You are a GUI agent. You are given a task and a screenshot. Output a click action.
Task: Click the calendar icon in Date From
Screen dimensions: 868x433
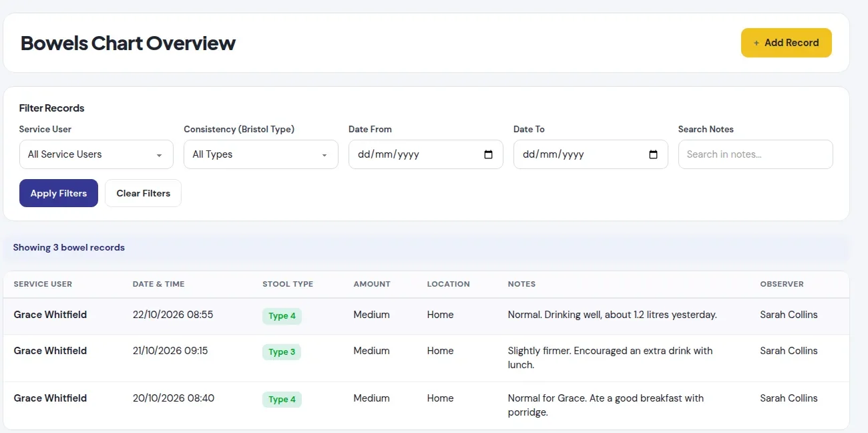tap(488, 154)
